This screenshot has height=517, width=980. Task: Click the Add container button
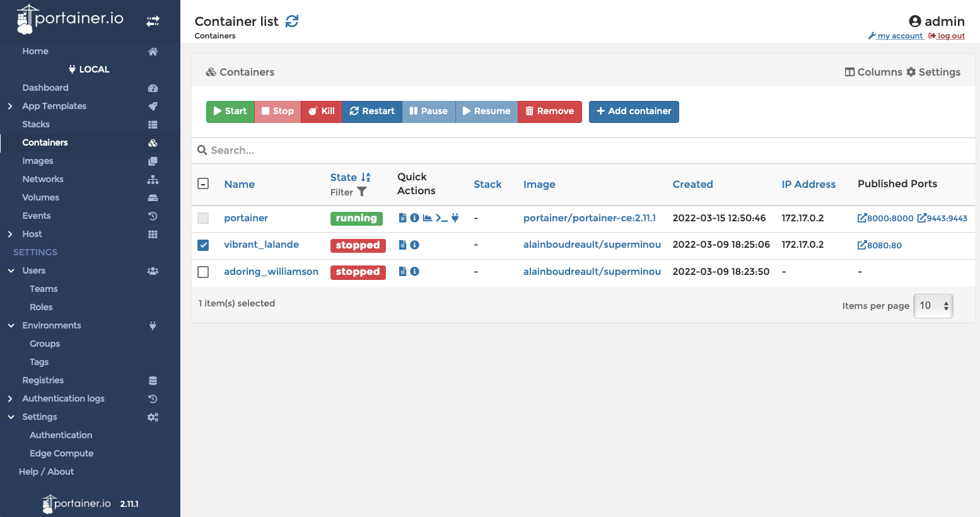(x=633, y=112)
